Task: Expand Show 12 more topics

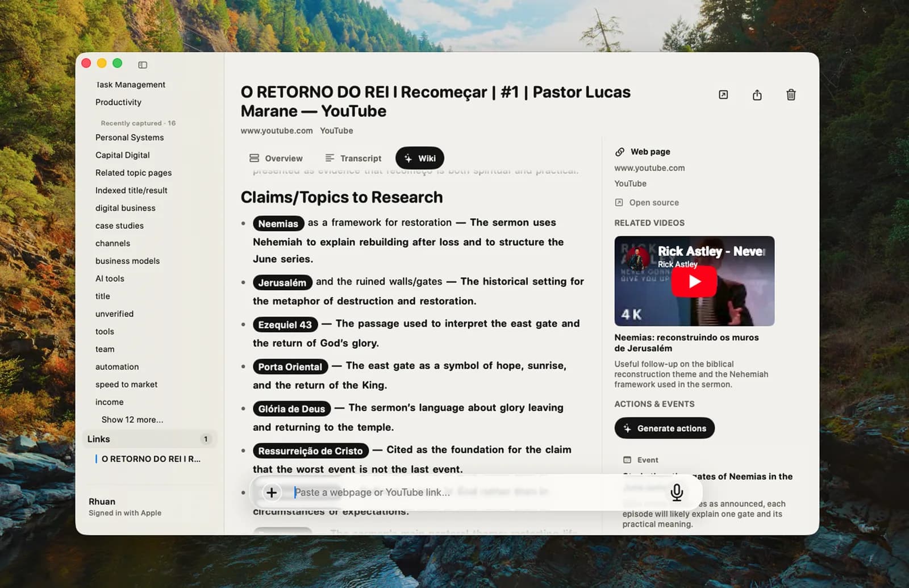Action: click(132, 420)
